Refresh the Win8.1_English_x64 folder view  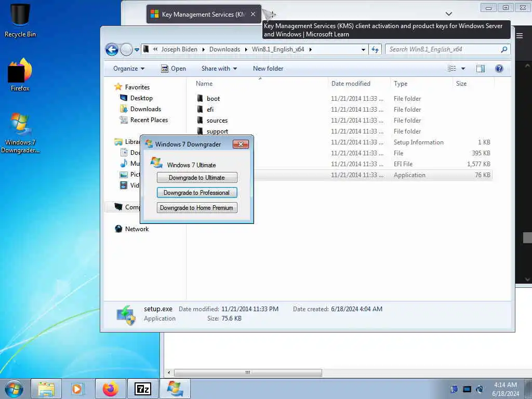pyautogui.click(x=375, y=49)
